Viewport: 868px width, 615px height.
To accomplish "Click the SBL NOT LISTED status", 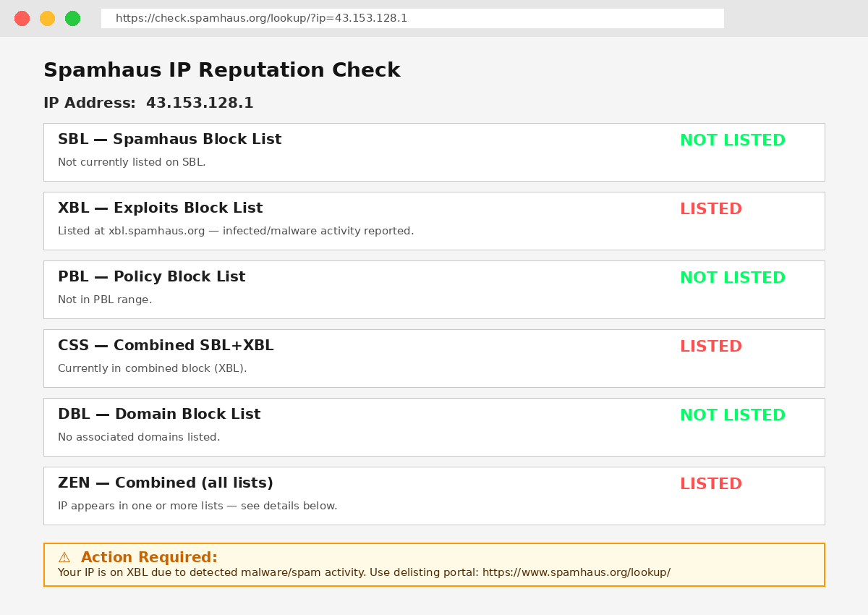I will point(733,140).
